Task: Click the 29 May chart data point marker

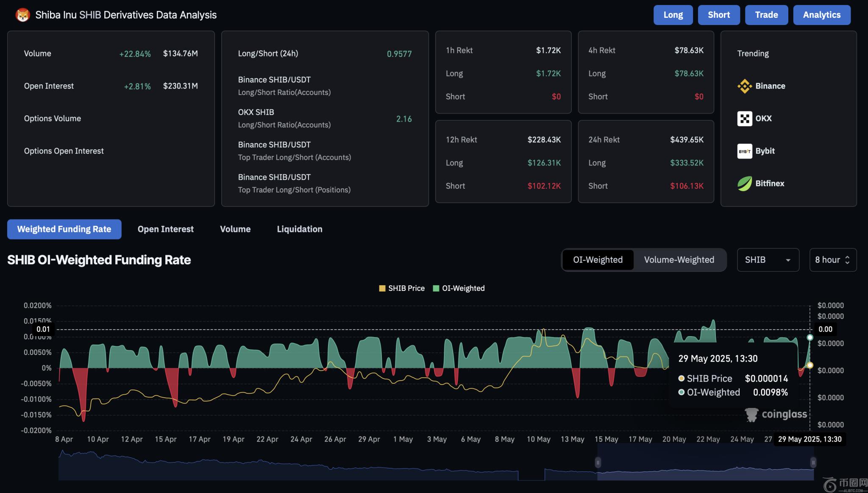Action: 810,337
